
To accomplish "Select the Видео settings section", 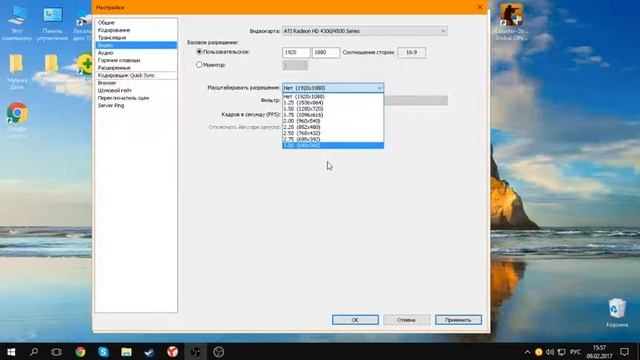I will click(x=136, y=45).
